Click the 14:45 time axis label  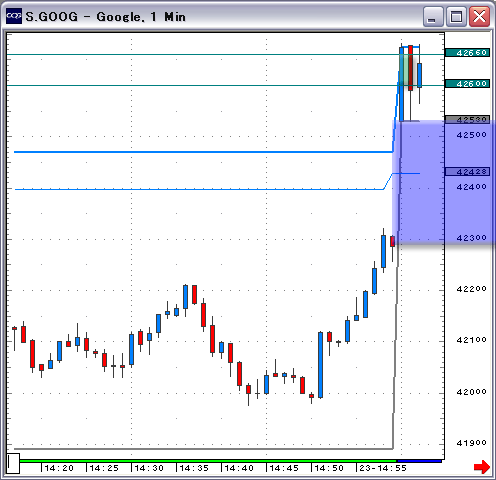click(284, 468)
